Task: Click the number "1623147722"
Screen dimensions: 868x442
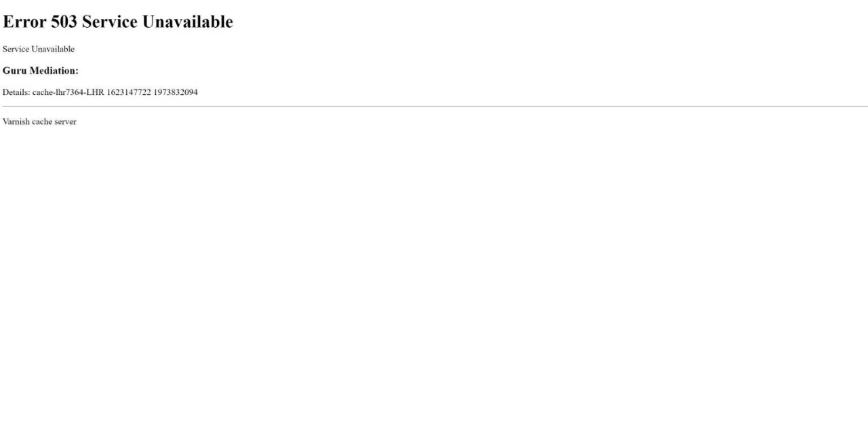Action: [x=129, y=92]
